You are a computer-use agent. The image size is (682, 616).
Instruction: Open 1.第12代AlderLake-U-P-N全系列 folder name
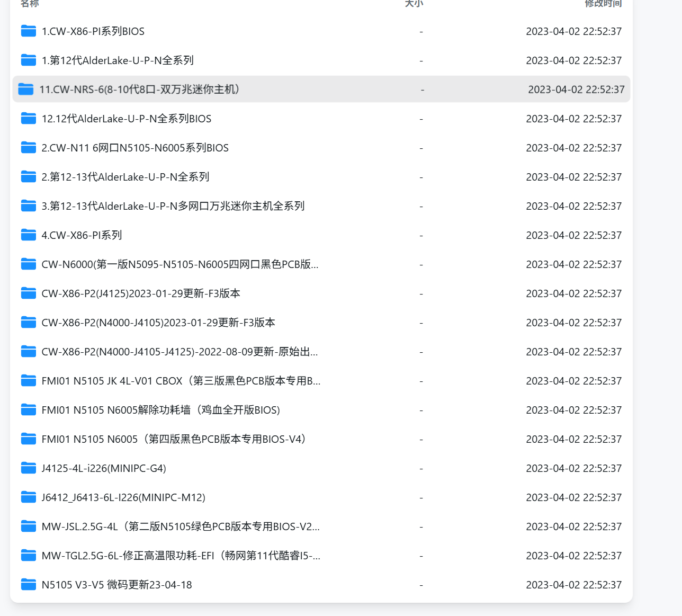[x=118, y=60]
